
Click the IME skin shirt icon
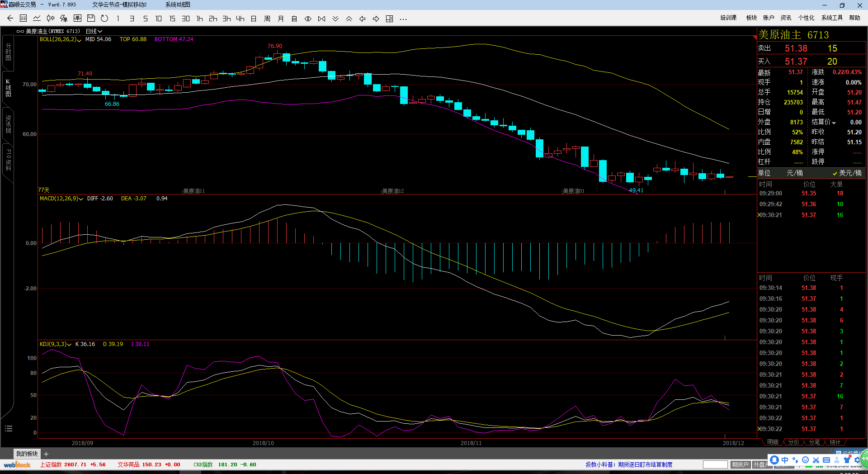(847, 460)
